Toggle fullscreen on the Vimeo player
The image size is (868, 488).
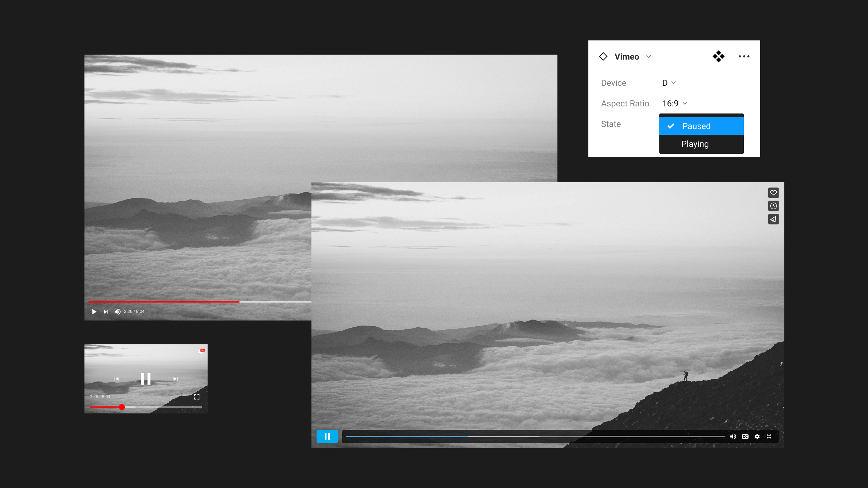769,436
